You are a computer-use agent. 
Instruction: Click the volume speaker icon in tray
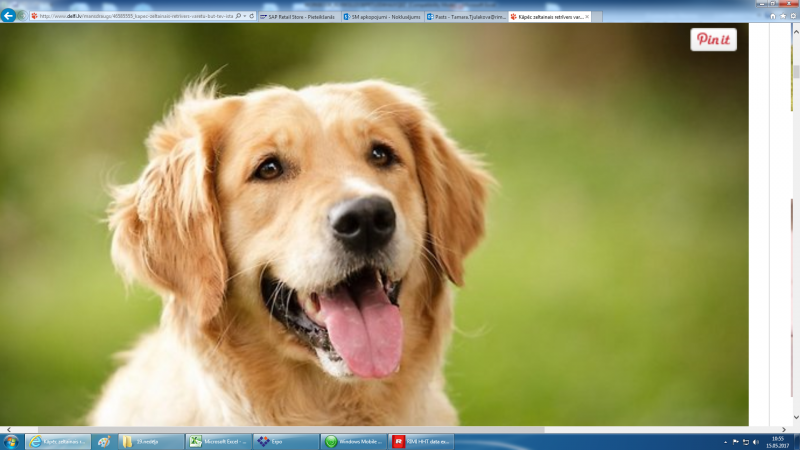coord(756,441)
